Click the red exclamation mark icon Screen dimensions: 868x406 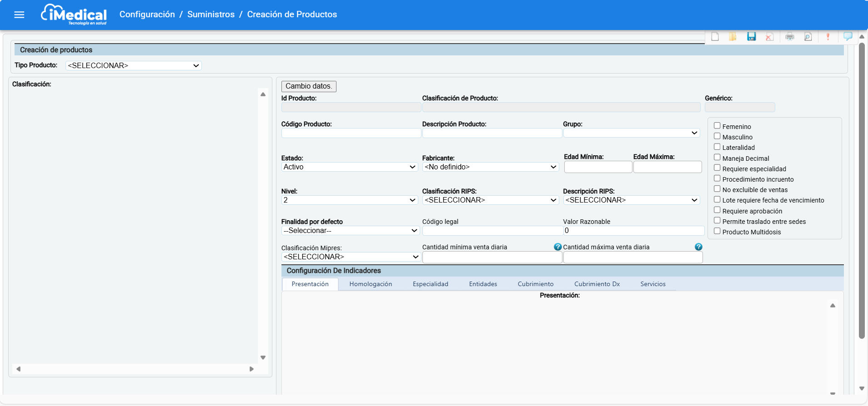828,37
